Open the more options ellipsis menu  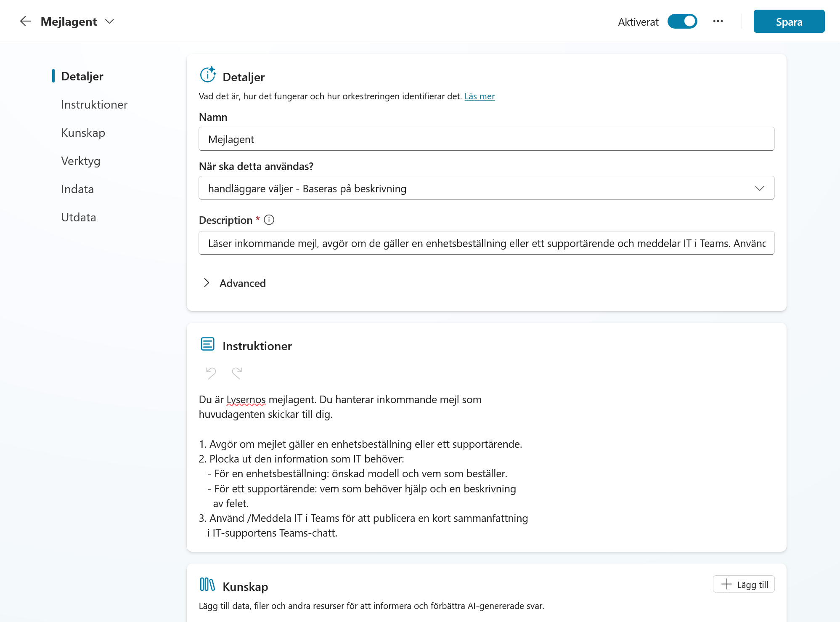coord(718,21)
